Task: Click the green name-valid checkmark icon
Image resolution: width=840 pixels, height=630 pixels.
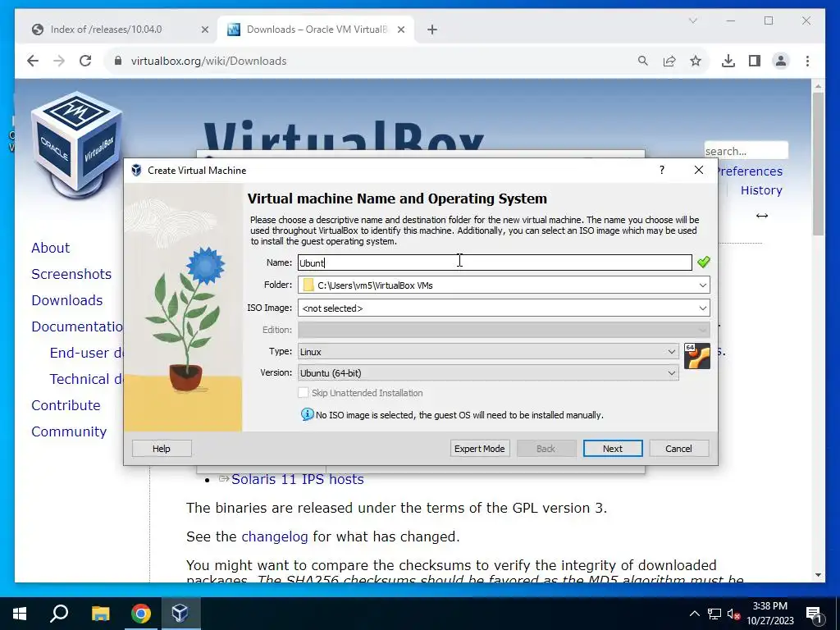Action: pos(703,262)
